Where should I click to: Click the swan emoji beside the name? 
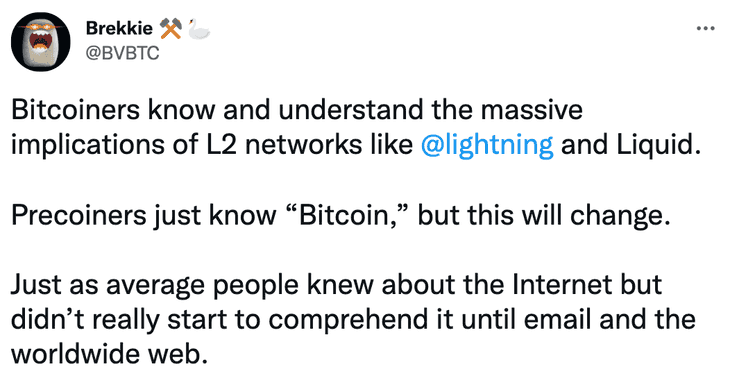click(199, 29)
